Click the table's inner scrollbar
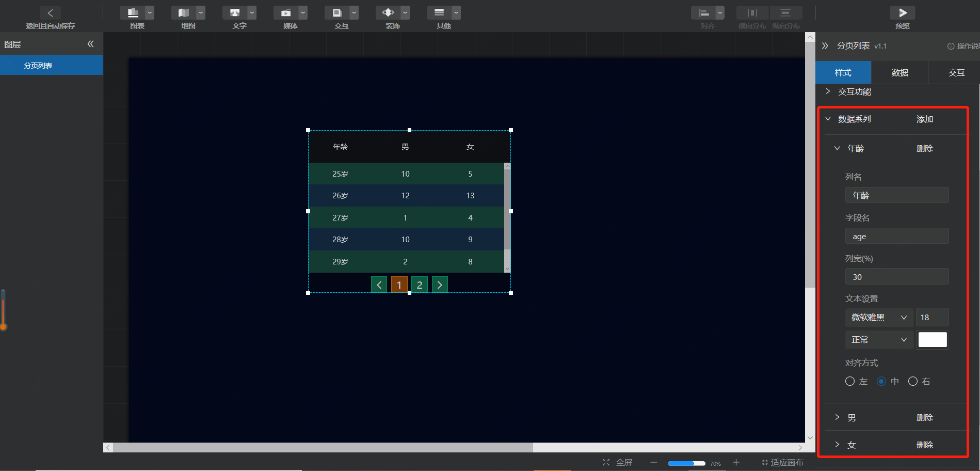Viewport: 980px width, 471px height. (x=507, y=209)
